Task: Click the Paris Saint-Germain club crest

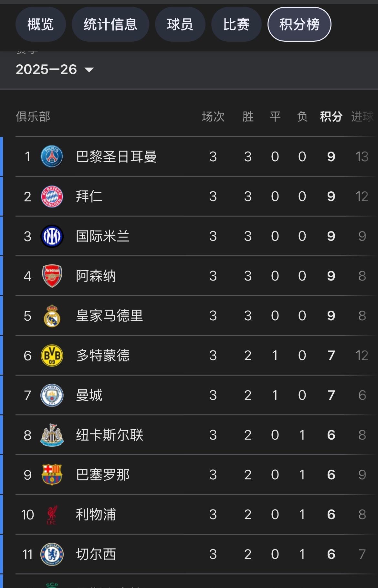Action: [x=52, y=156]
